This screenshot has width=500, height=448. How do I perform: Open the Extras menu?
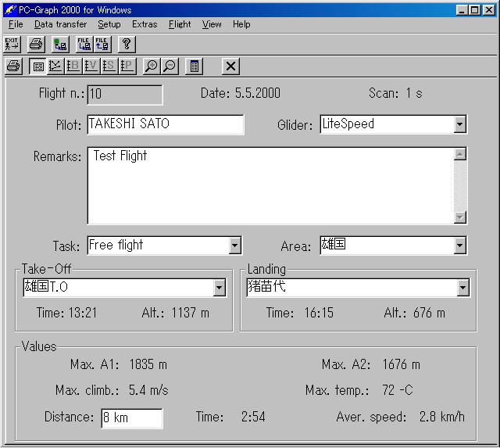(145, 24)
